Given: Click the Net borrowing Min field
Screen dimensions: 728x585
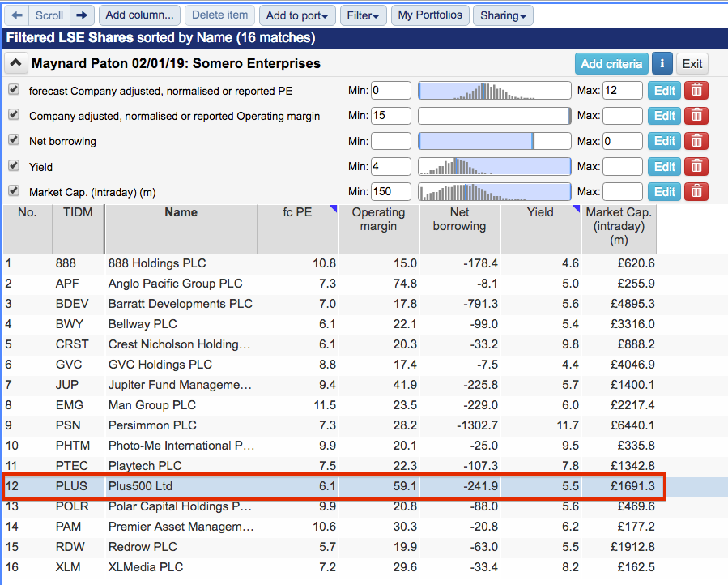Looking at the screenshot, I should [x=391, y=141].
